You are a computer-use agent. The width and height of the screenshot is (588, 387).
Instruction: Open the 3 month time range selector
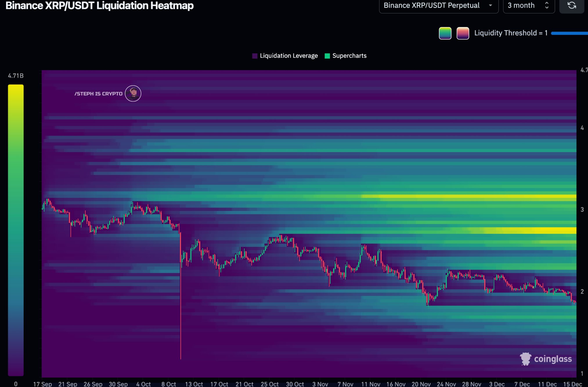click(x=521, y=5)
